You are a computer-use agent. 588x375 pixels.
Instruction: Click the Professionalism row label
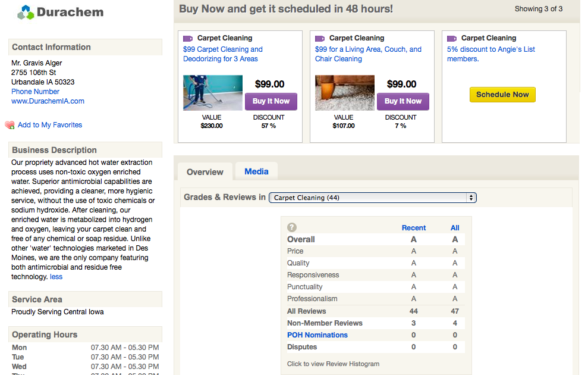312,299
